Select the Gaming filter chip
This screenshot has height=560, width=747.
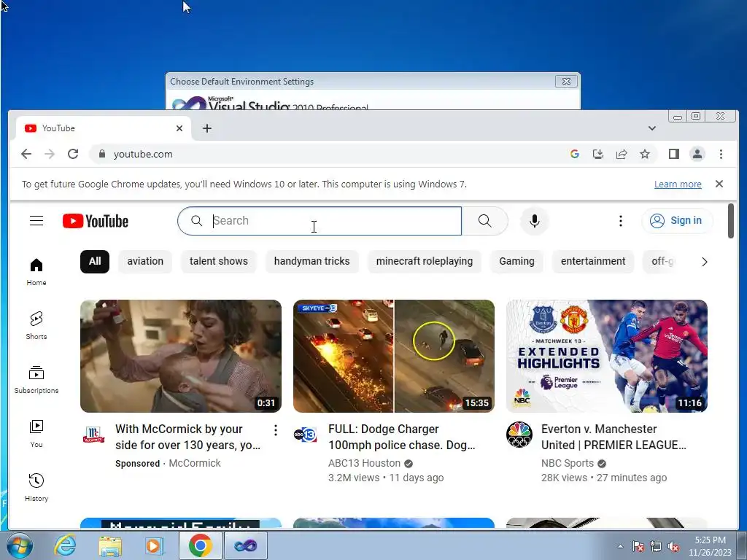point(517,262)
